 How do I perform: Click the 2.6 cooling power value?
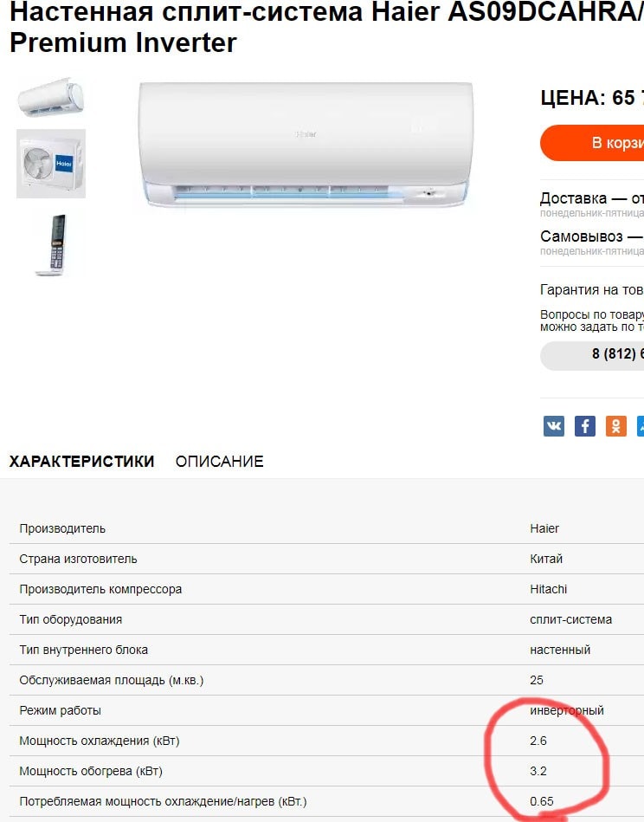coord(538,741)
